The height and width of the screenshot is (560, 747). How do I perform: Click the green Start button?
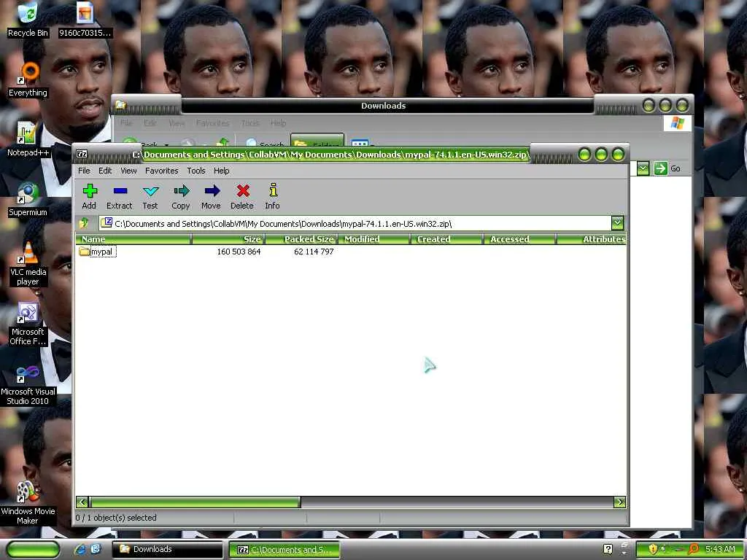34,549
